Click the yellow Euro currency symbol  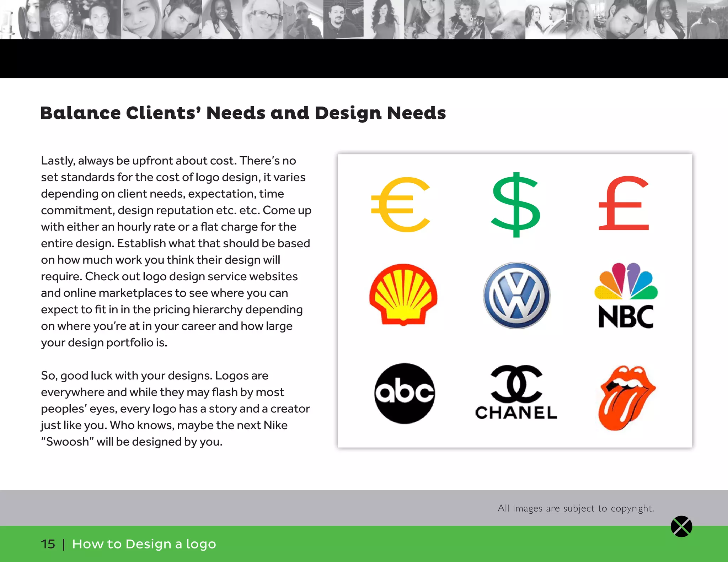[x=401, y=204]
